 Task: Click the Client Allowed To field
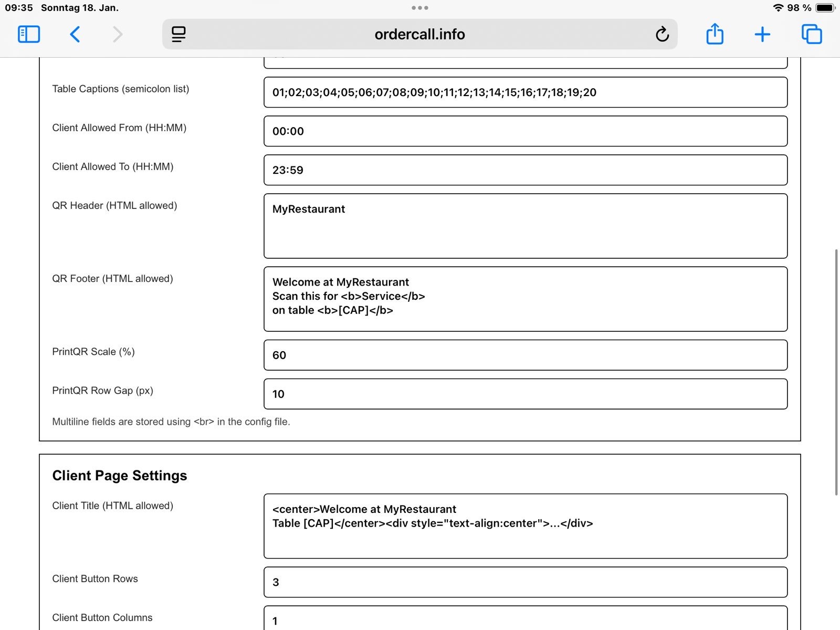tap(525, 170)
